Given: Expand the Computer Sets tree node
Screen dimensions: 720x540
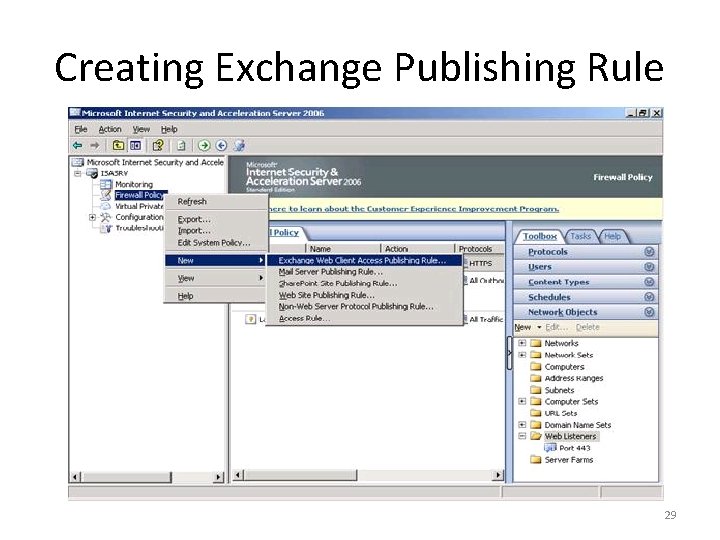Looking at the screenshot, I should [522, 401].
